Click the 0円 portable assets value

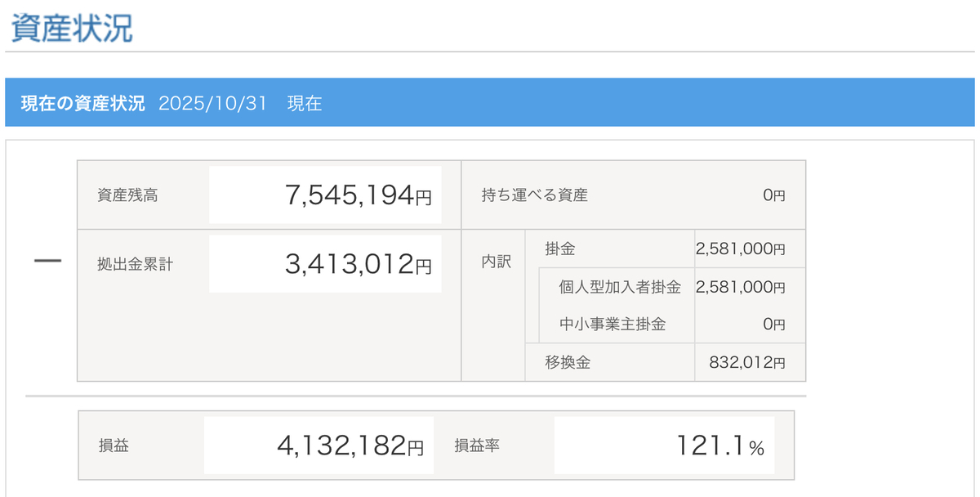click(773, 195)
